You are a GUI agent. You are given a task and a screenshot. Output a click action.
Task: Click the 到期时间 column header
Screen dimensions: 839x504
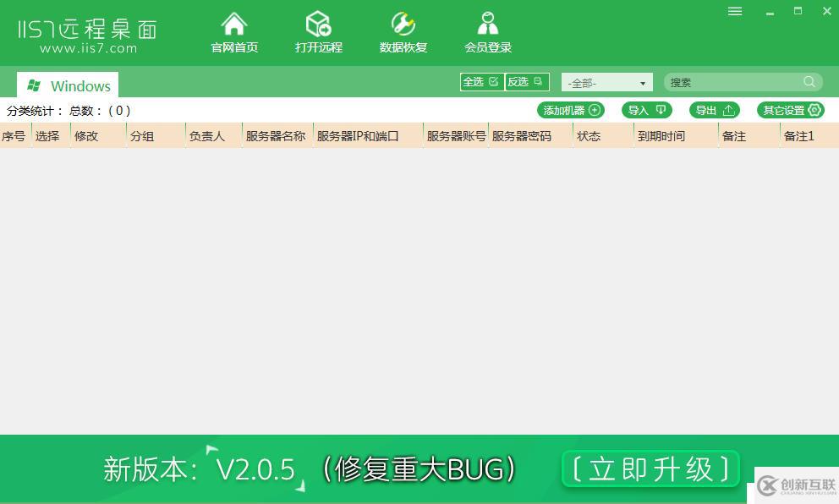662,135
